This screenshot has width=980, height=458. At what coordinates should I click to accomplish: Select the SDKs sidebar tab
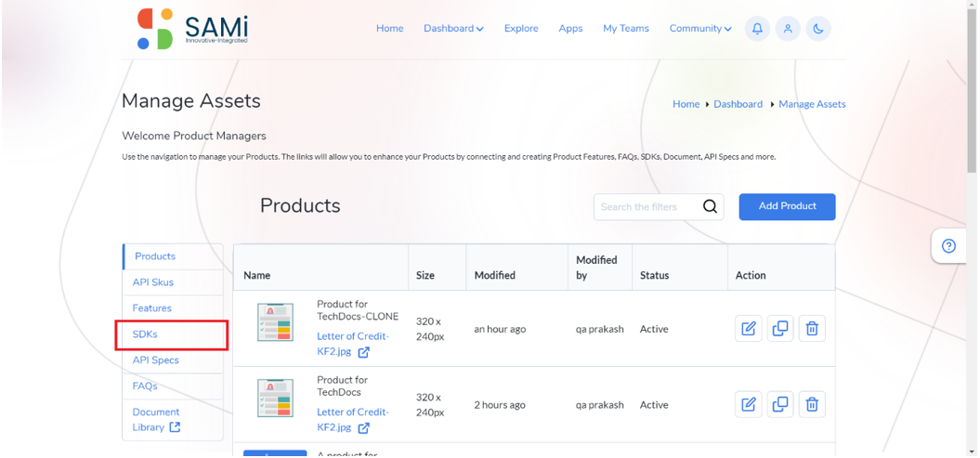click(x=172, y=334)
